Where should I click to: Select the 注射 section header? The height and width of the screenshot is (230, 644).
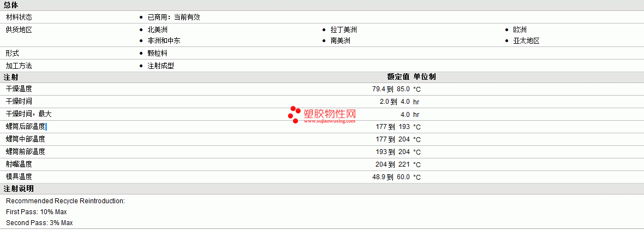click(x=11, y=78)
